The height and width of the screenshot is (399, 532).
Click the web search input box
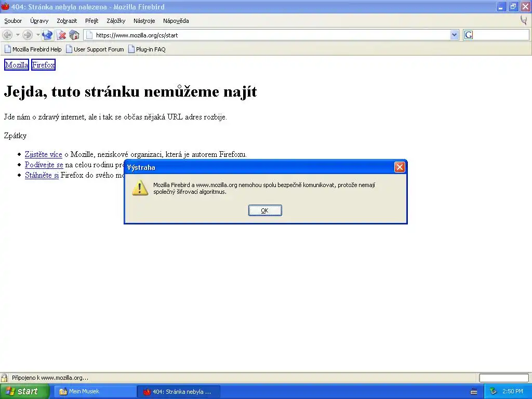click(501, 35)
